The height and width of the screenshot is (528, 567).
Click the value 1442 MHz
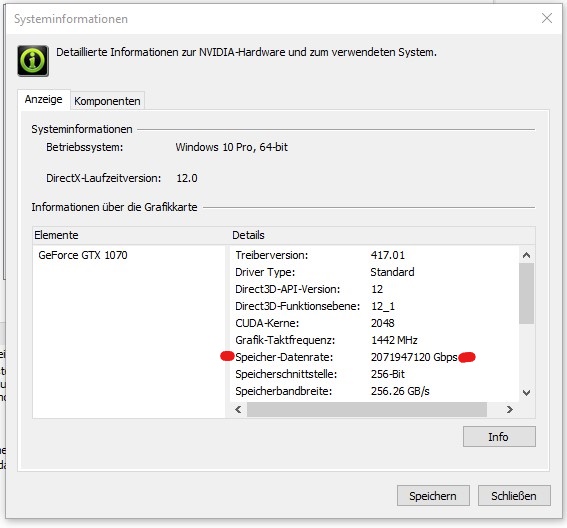tap(394, 340)
